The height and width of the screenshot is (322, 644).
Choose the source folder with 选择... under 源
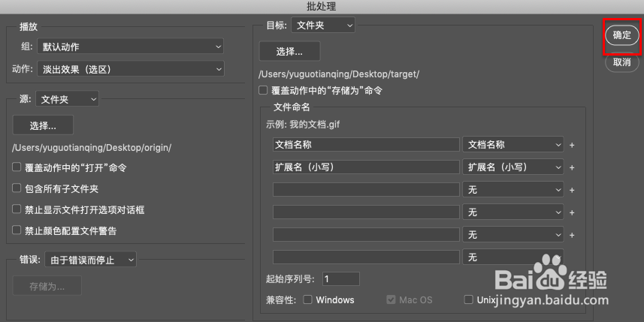click(43, 125)
